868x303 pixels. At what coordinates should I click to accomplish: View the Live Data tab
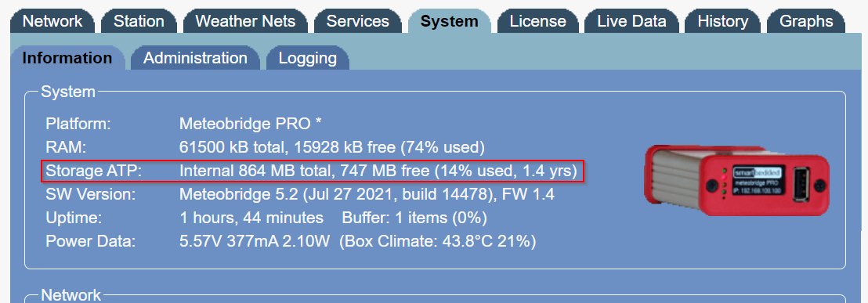tap(631, 22)
